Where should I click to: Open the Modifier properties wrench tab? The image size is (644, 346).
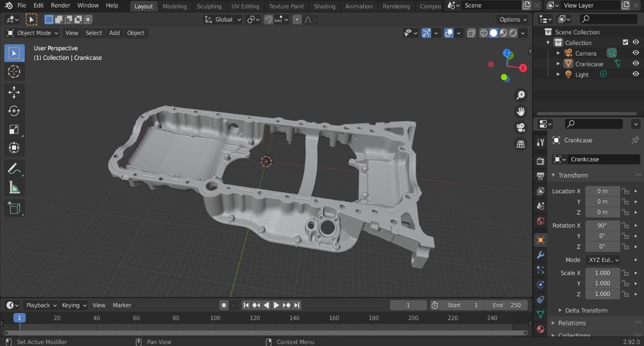pyautogui.click(x=540, y=255)
